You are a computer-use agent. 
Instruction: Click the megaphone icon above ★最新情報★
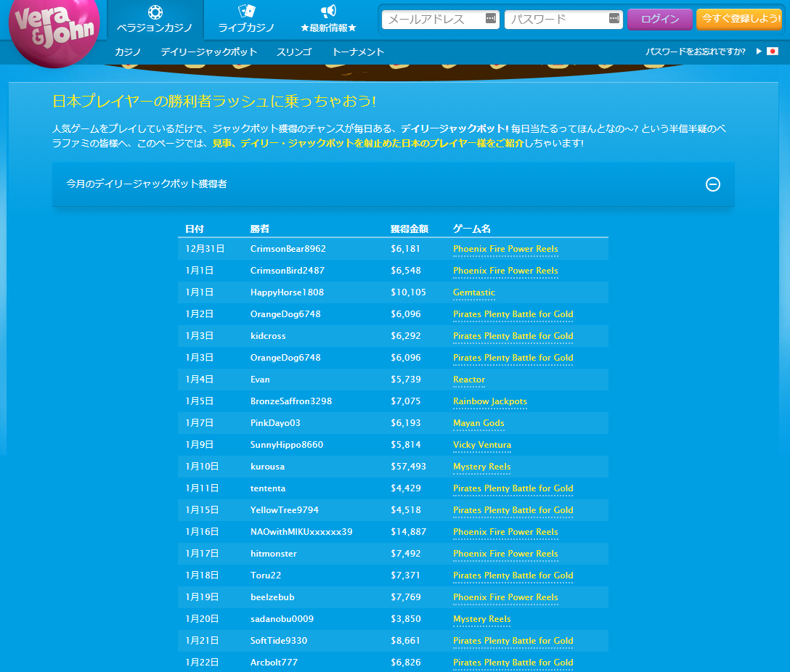click(328, 11)
